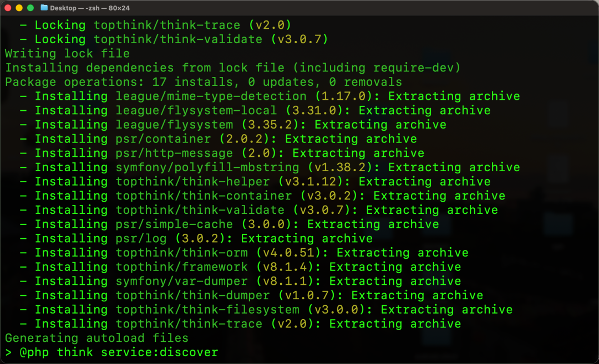Viewport: 599px width, 364px height.
Task: Click the topthink/framework (v8.1.4) install line
Action: pos(240,266)
